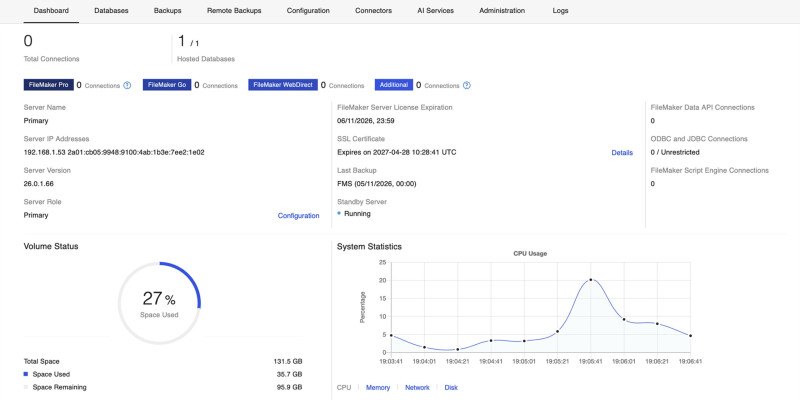Go to the Administration tab
Screen dimensions: 800x400
tap(502, 10)
